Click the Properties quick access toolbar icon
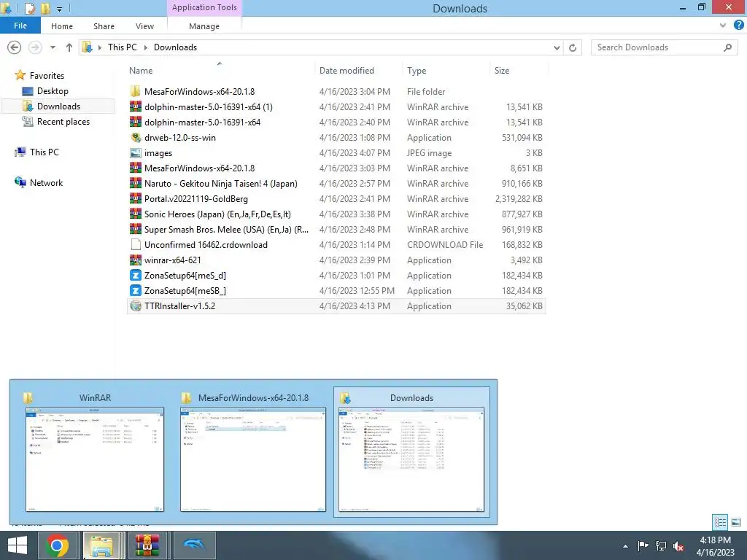Viewport: 747px width, 560px height. pos(29,8)
